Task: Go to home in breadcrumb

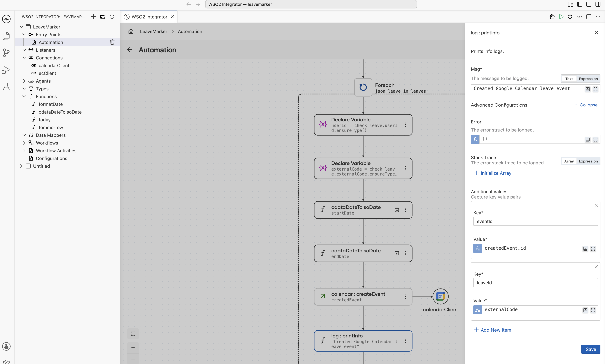Action: pos(131,31)
